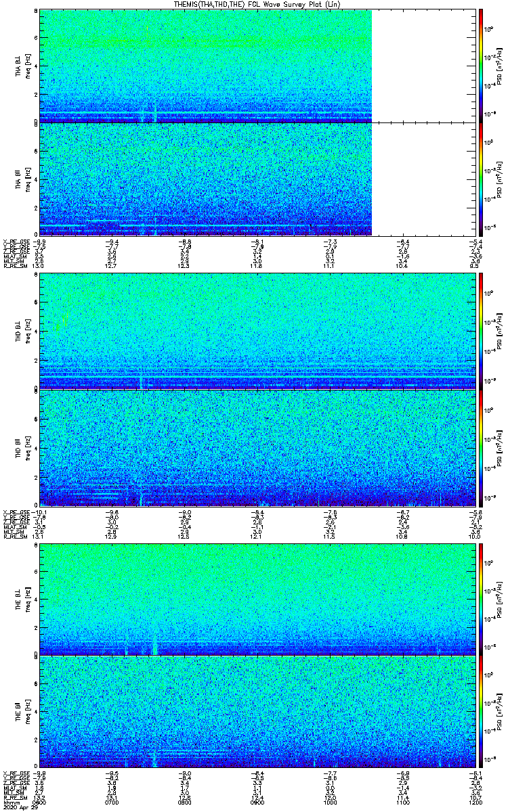Image resolution: width=508 pixels, height=812 pixels.
Task: Click the THA B⊥ PSD color bar
Action: (x=481, y=66)
